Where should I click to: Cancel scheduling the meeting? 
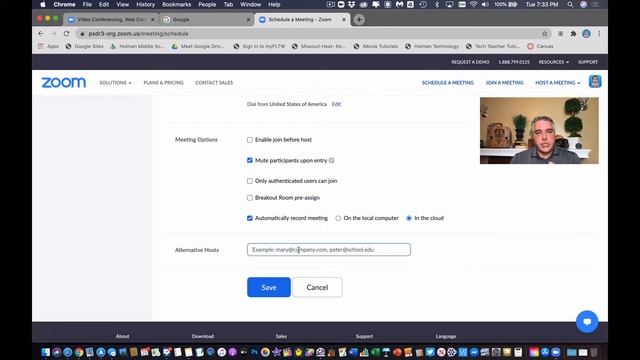(x=317, y=287)
